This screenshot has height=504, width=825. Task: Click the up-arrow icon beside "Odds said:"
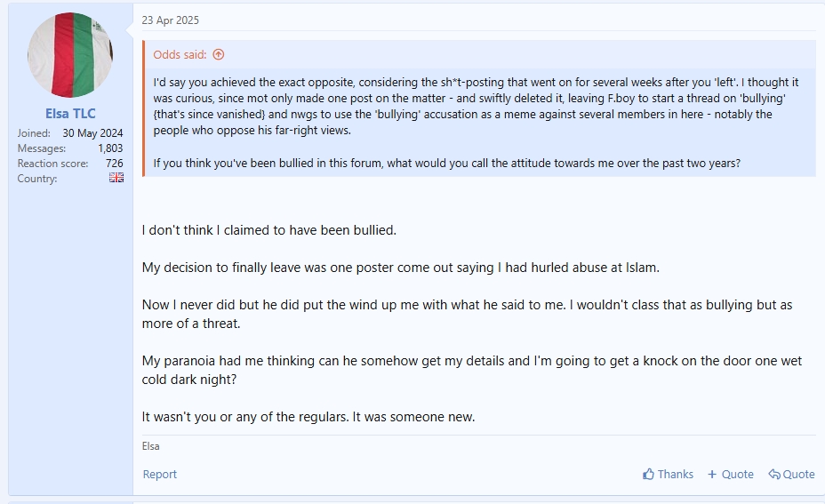click(219, 54)
